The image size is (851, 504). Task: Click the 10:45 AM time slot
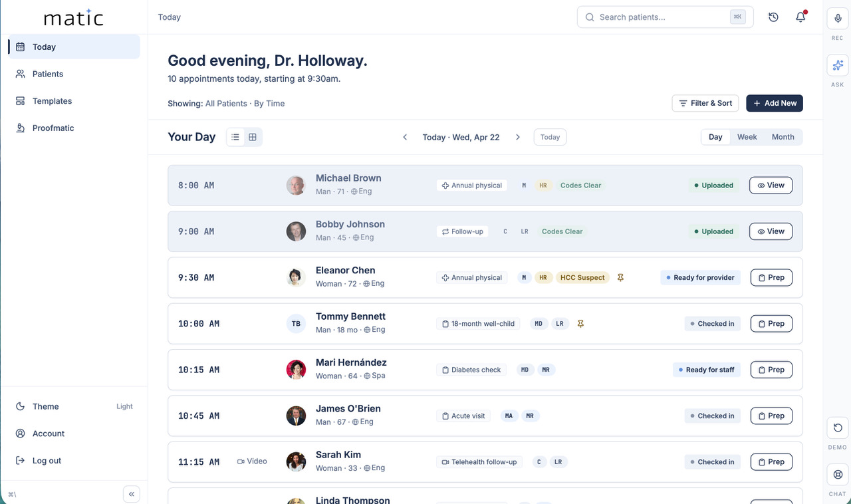[x=198, y=416]
